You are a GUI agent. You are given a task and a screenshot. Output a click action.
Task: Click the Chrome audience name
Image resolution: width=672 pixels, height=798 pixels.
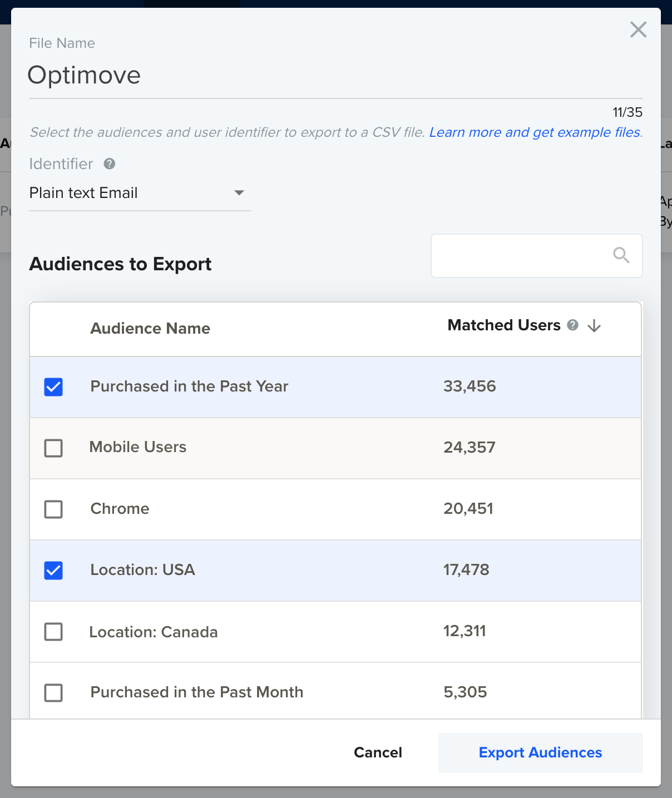[120, 509]
